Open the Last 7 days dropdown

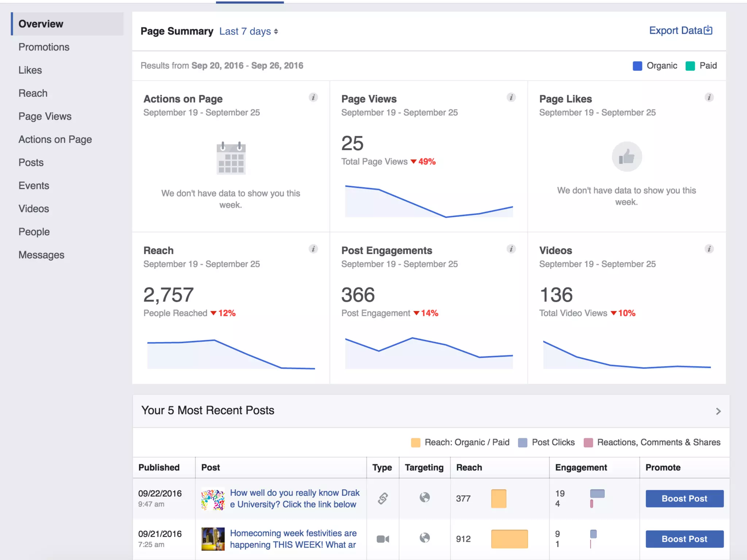[249, 31]
